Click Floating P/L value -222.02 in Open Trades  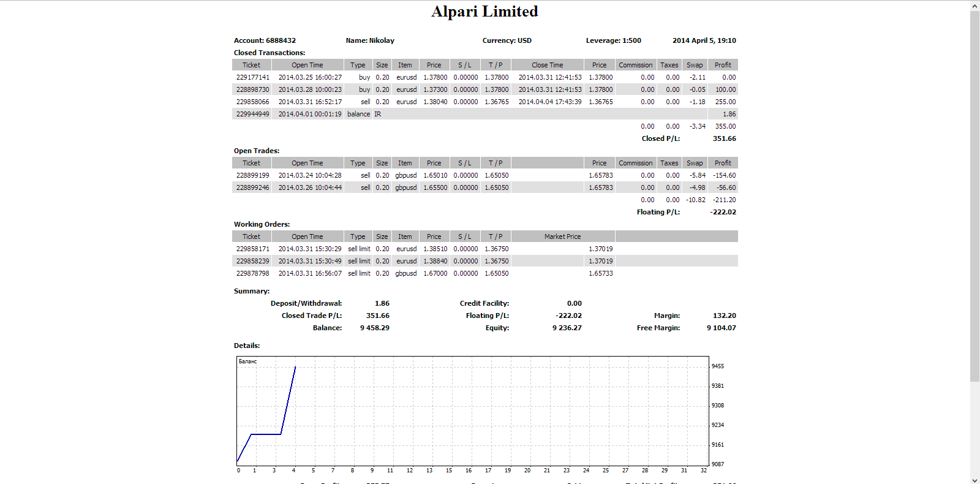coord(723,212)
